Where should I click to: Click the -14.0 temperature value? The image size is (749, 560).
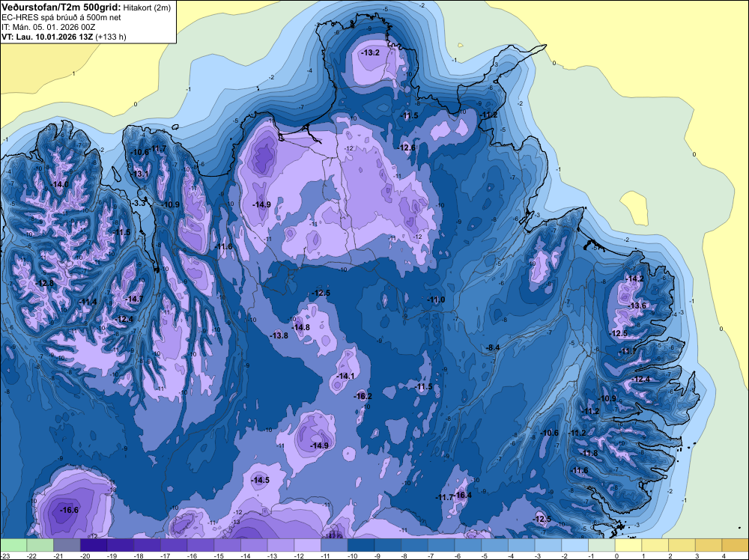(x=59, y=184)
